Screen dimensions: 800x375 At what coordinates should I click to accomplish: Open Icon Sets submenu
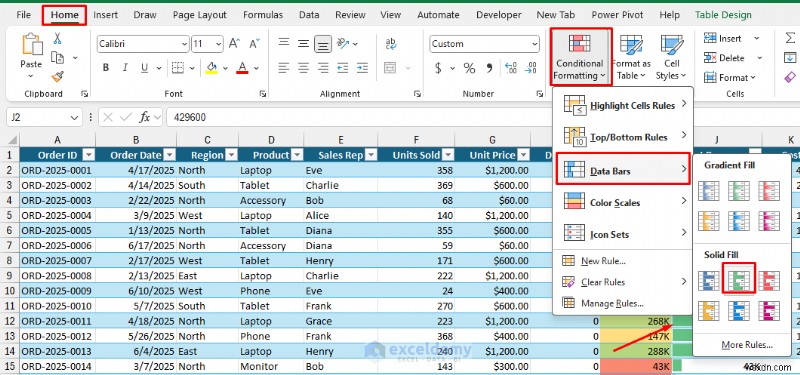623,234
